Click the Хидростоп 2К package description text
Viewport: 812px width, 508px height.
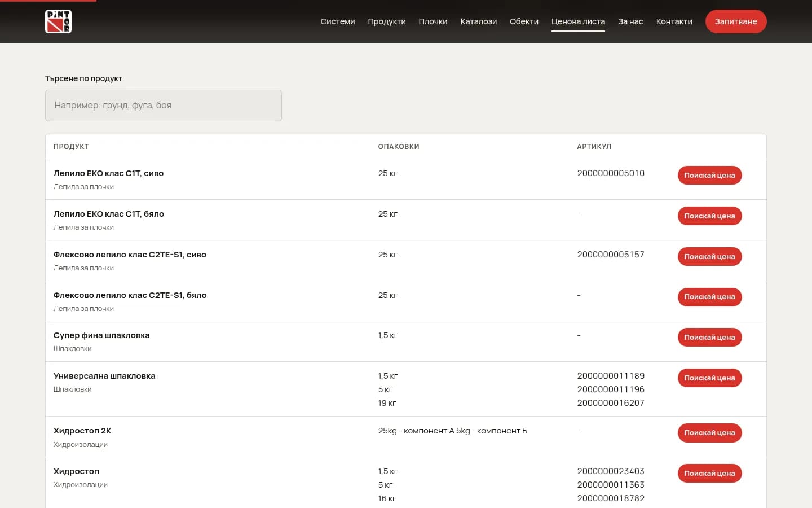click(453, 431)
